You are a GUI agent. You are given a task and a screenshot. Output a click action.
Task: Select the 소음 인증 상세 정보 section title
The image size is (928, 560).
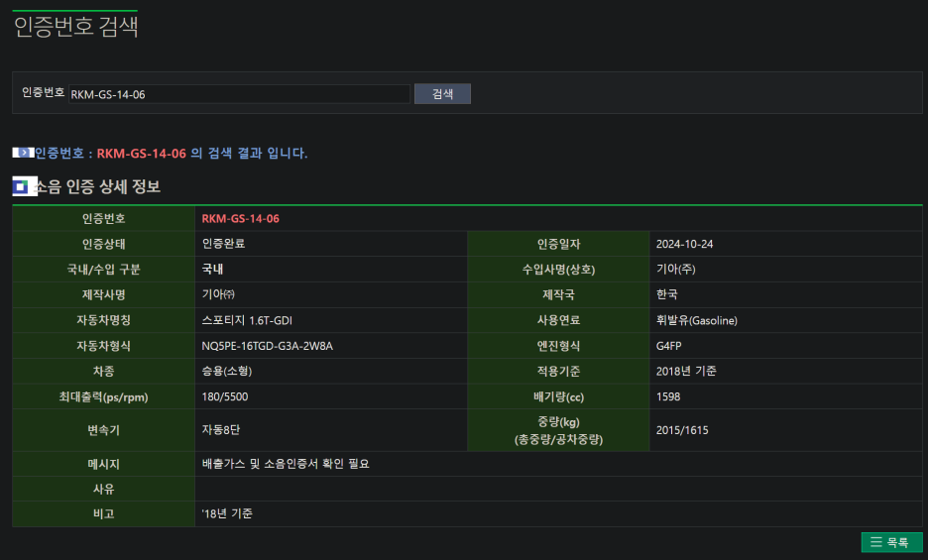(97, 186)
